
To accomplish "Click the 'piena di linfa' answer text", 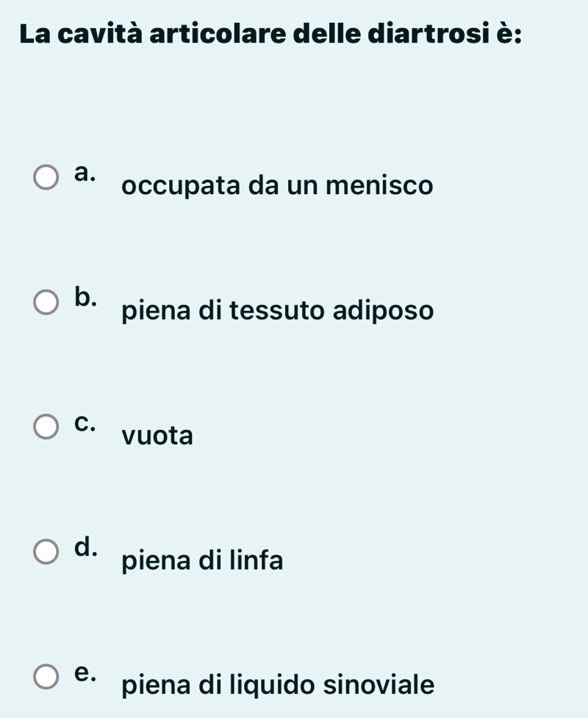I will point(202,561).
